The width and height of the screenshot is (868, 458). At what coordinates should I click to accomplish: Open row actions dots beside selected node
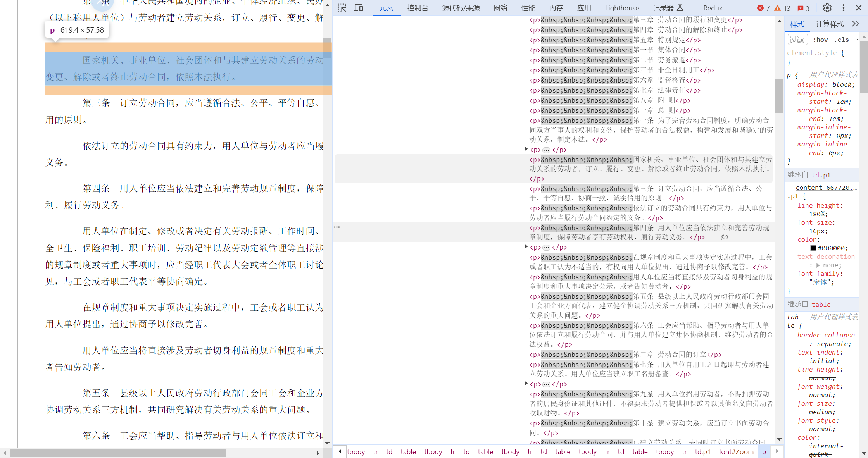[x=337, y=227]
